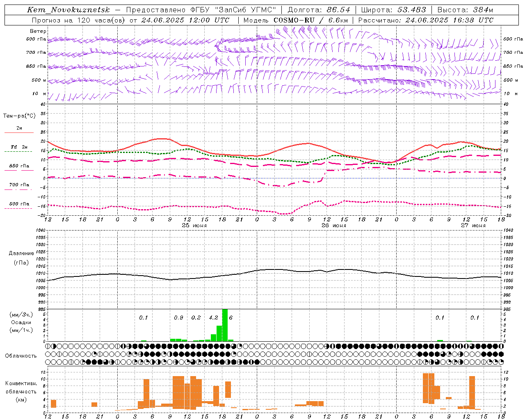Click the Высота: 384м value
Screen dimensions: 525x420
point(465,10)
